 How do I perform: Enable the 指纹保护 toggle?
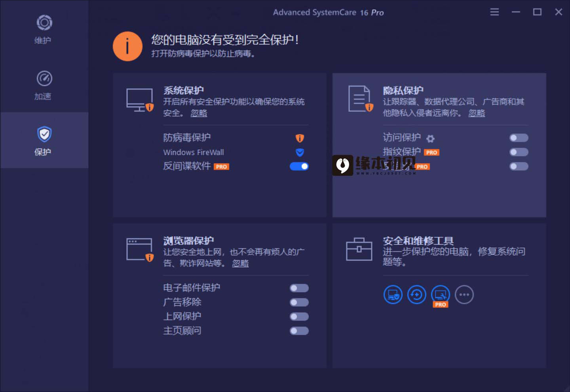[519, 152]
